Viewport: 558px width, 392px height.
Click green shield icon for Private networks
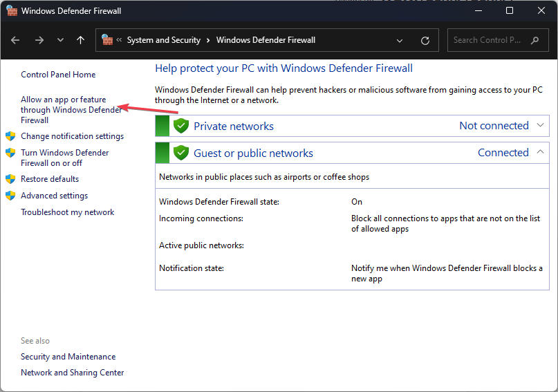[x=181, y=126]
